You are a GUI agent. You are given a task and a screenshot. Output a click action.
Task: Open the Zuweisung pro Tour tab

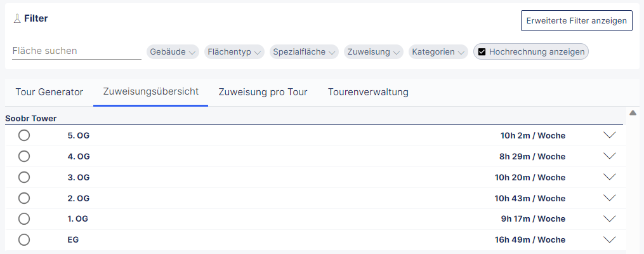point(263,92)
